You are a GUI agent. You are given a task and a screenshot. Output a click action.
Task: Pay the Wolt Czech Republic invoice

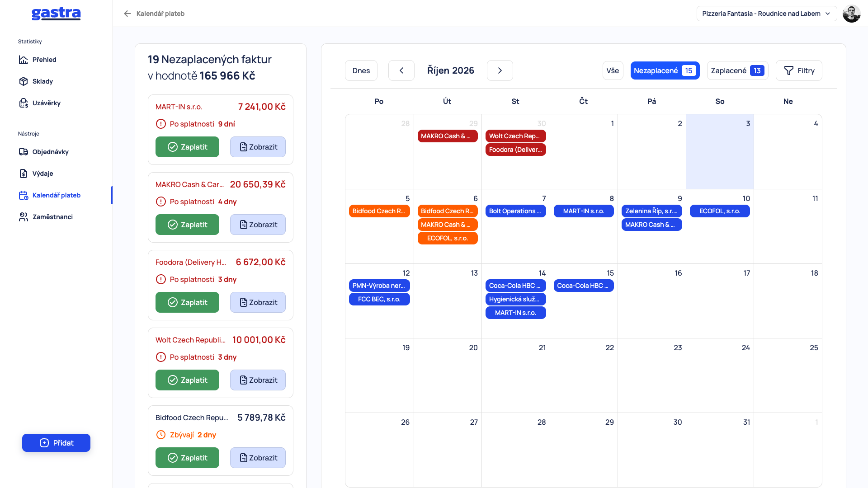[x=187, y=380]
